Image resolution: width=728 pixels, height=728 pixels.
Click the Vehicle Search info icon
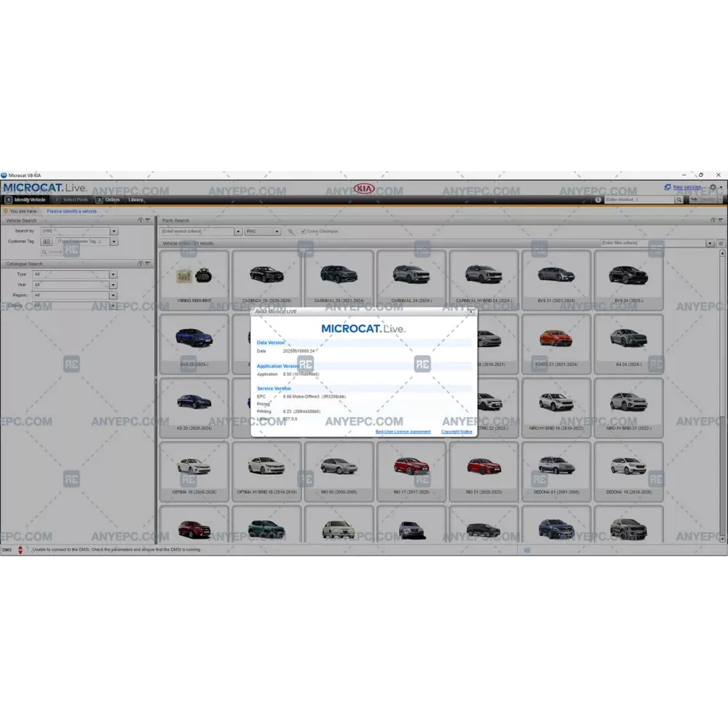click(140, 221)
